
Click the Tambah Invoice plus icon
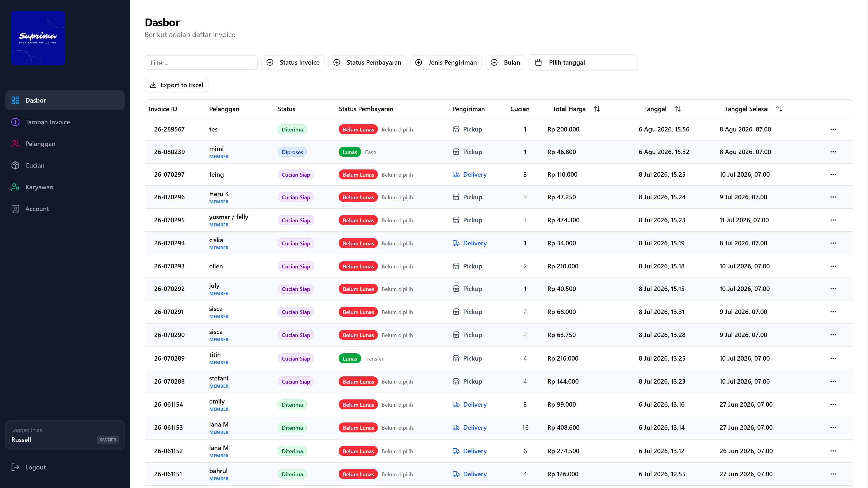(x=16, y=122)
